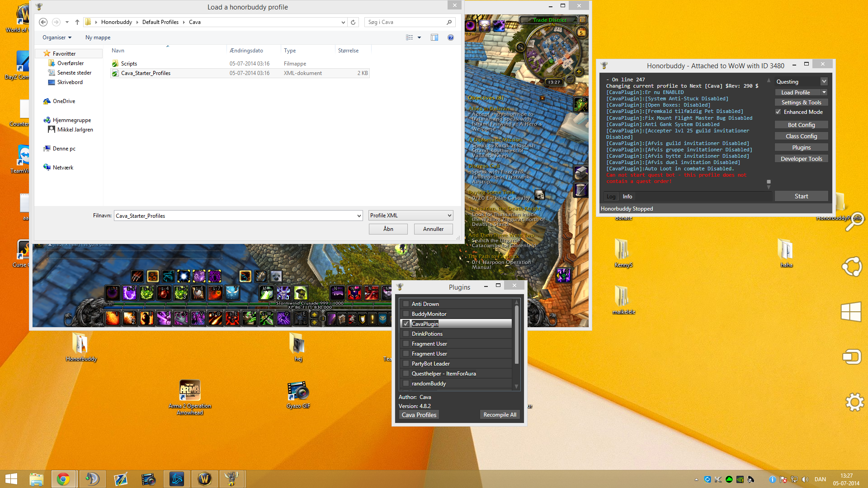
Task: Open Bot Config in Honorbuddy
Action: (801, 125)
